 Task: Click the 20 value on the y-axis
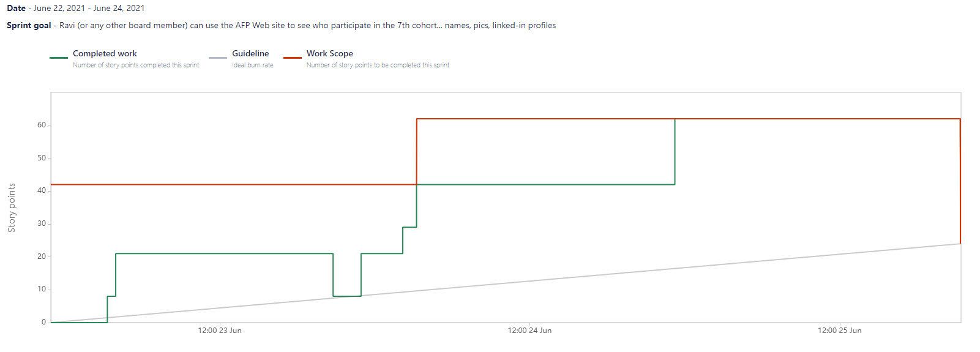click(x=42, y=257)
